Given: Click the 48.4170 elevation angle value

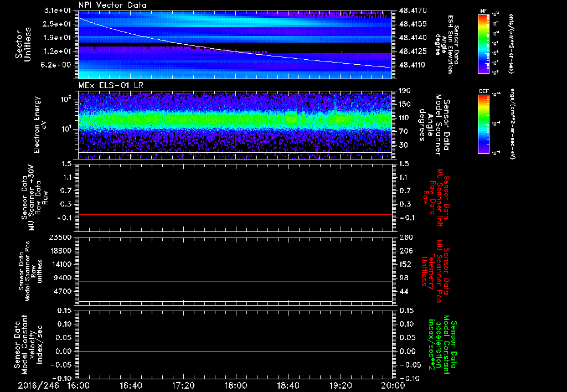Looking at the screenshot, I should tap(413, 10).
